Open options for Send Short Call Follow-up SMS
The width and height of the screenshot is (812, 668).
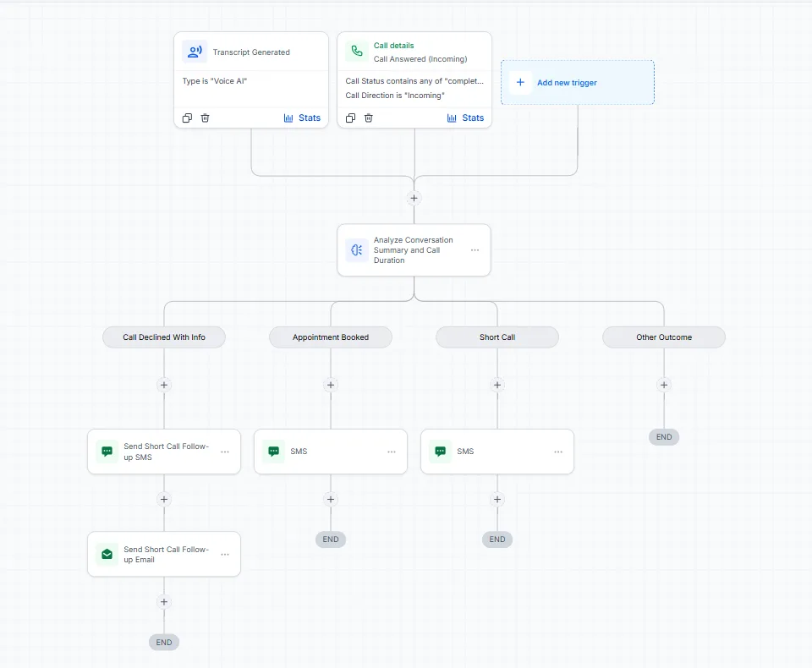click(x=225, y=452)
